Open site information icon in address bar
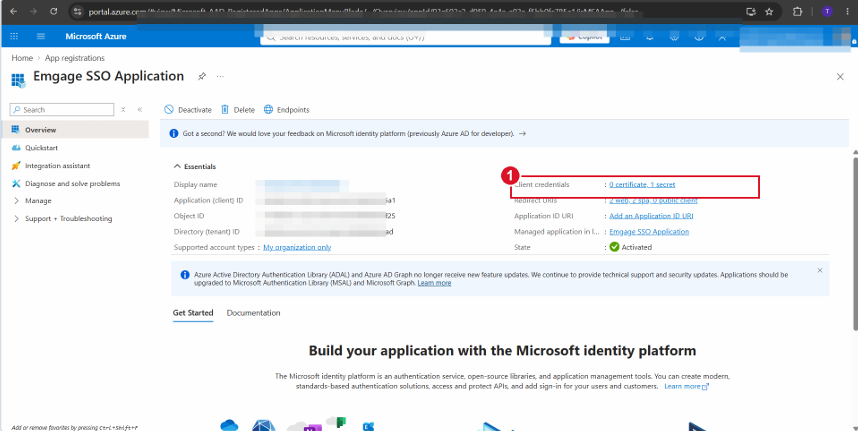This screenshot has width=858, height=431. 77,11
